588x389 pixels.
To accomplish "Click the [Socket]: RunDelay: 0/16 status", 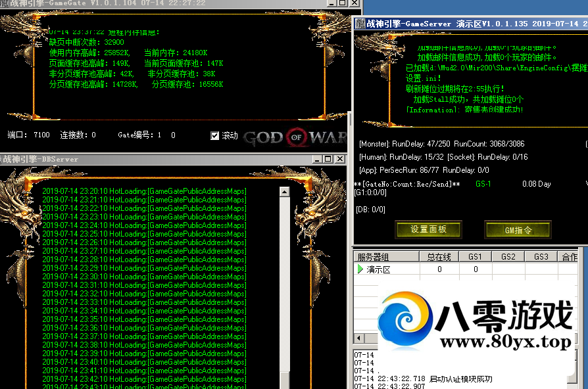I will point(487,157).
